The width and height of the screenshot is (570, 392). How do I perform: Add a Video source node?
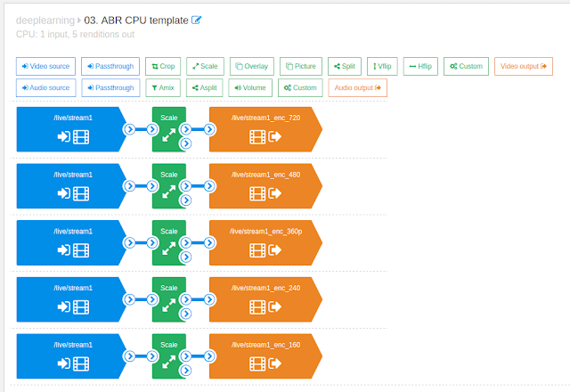pyautogui.click(x=45, y=66)
